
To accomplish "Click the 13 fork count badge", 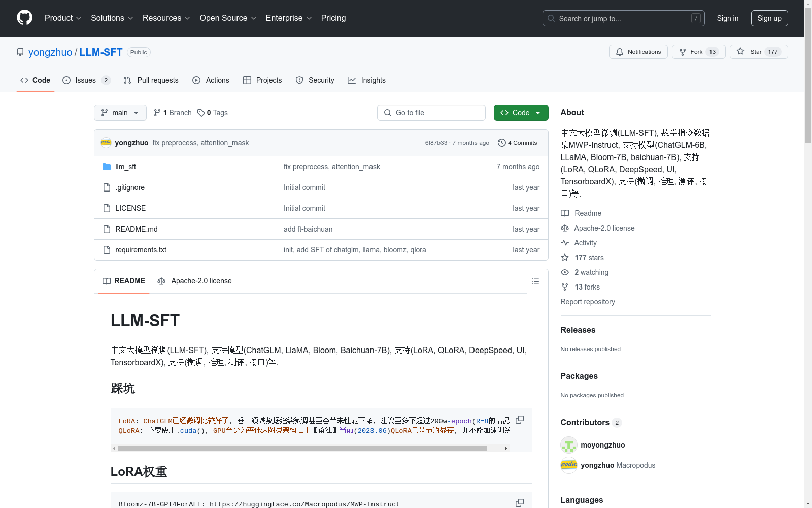I will tap(713, 52).
